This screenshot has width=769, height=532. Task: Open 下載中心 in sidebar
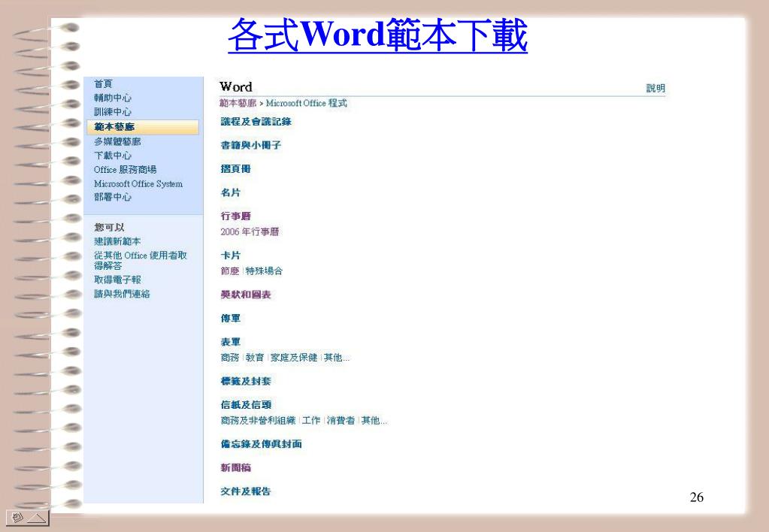point(112,156)
